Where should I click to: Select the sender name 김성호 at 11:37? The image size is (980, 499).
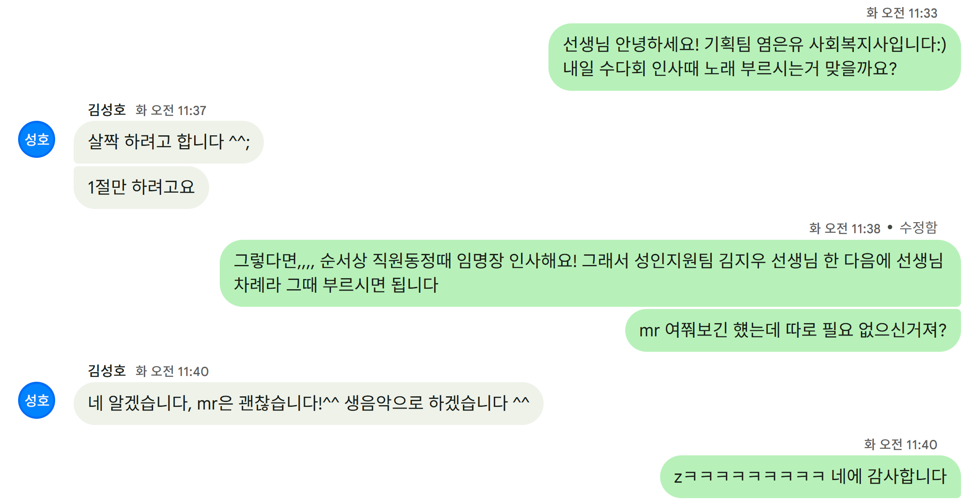[x=107, y=110]
